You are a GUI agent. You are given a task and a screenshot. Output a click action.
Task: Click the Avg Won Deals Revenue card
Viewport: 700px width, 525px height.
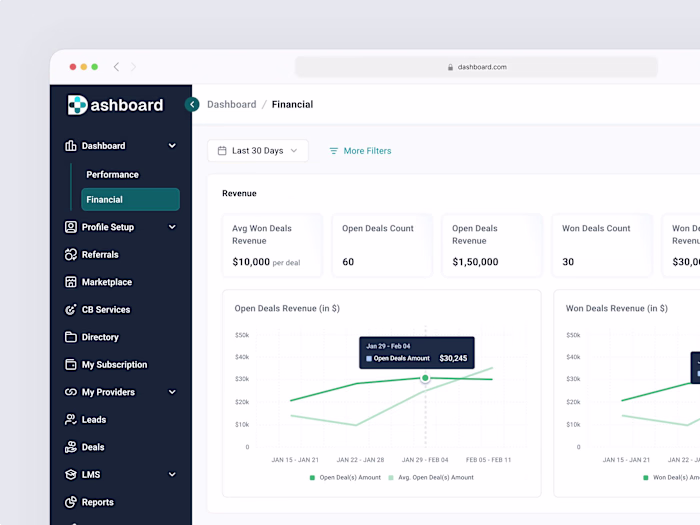(272, 246)
